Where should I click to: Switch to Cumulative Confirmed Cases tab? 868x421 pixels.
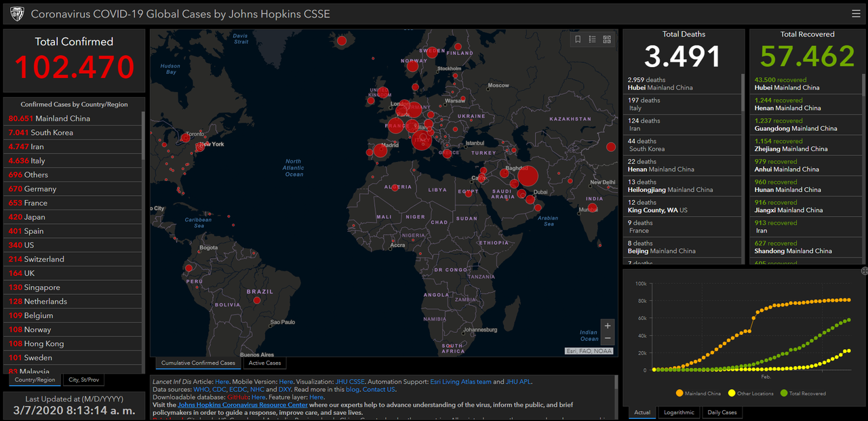coord(198,363)
